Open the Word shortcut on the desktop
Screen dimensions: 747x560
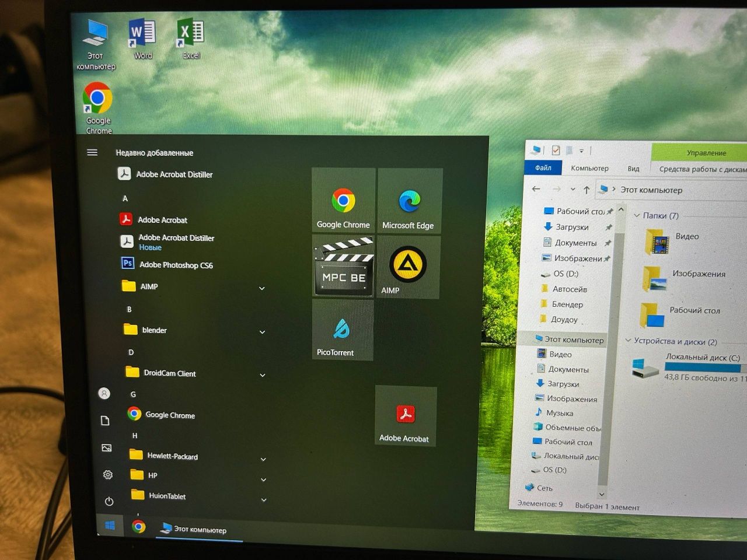click(142, 38)
